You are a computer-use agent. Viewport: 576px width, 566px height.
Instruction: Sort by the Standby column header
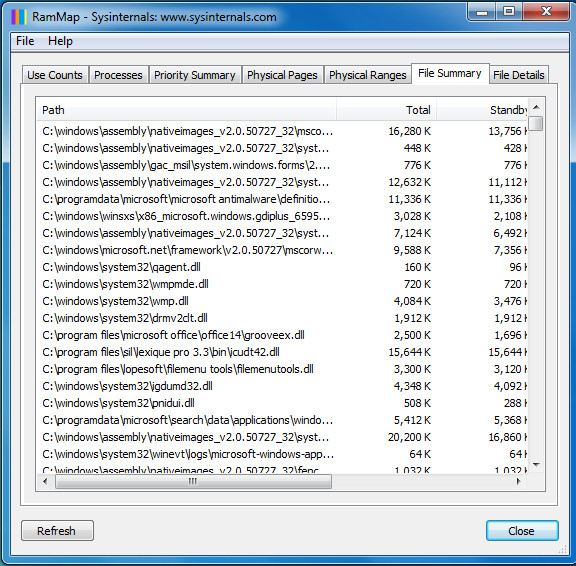(482, 110)
